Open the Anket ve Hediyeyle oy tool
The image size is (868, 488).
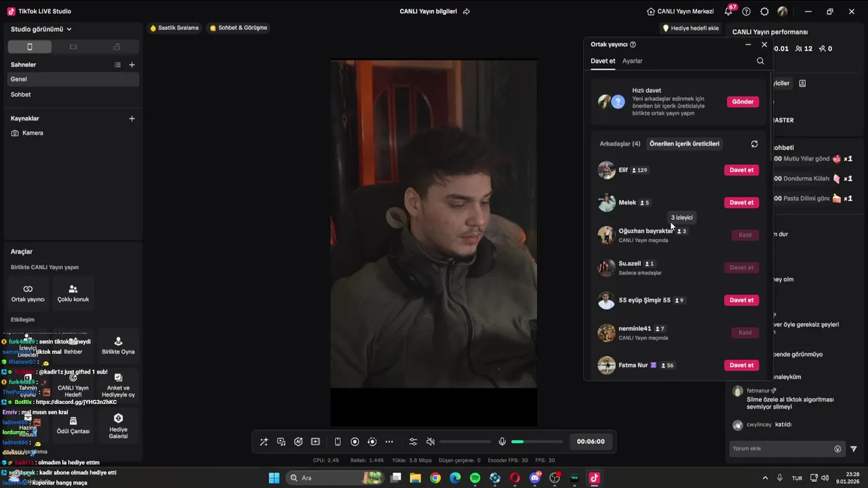(x=118, y=386)
